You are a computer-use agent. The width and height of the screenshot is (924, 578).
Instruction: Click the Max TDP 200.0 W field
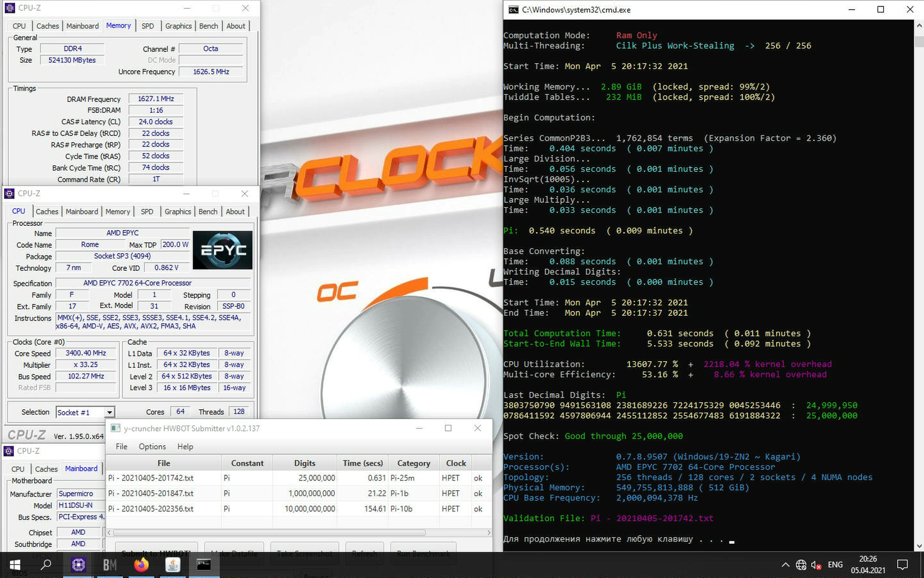tap(175, 245)
